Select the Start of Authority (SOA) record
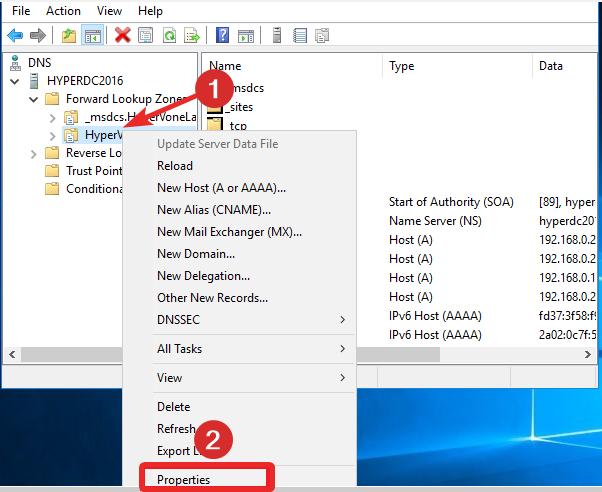Screen dimensions: 602x492 click(451, 202)
